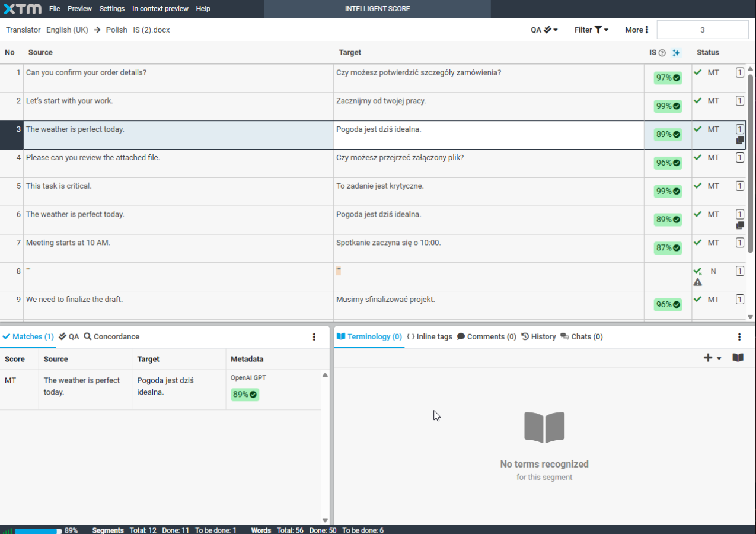
Task: Expand the QA dropdown in the top toolbar
Action: click(544, 30)
